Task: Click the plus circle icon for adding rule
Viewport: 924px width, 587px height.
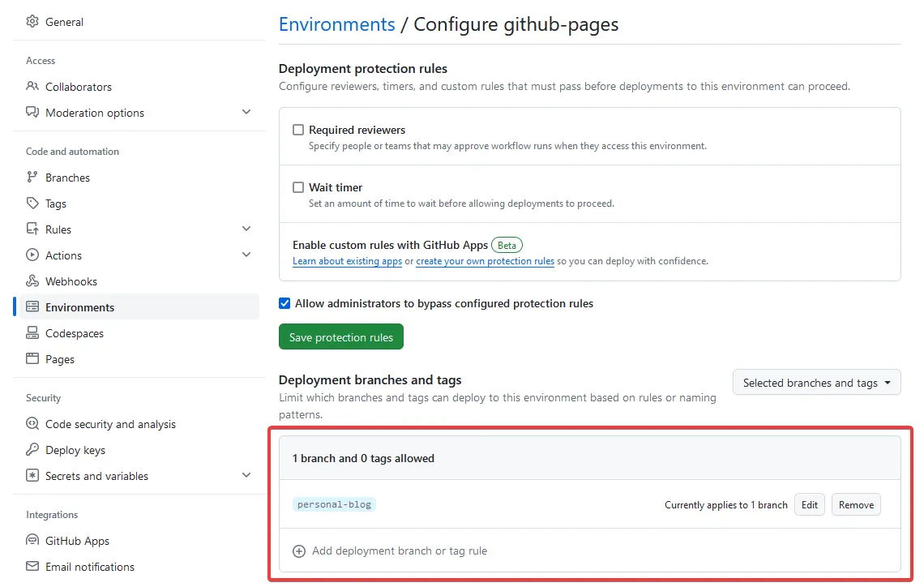Action: (x=299, y=551)
